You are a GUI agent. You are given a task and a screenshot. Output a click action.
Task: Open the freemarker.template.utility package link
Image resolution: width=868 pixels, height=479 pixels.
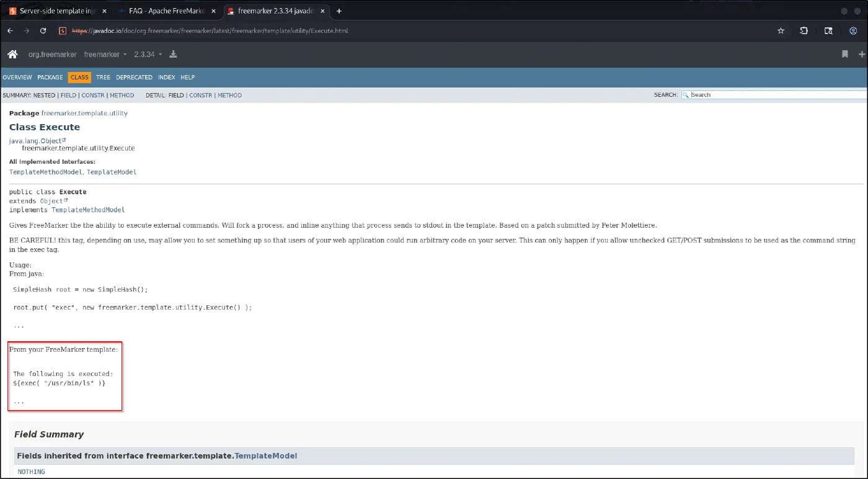pos(84,114)
